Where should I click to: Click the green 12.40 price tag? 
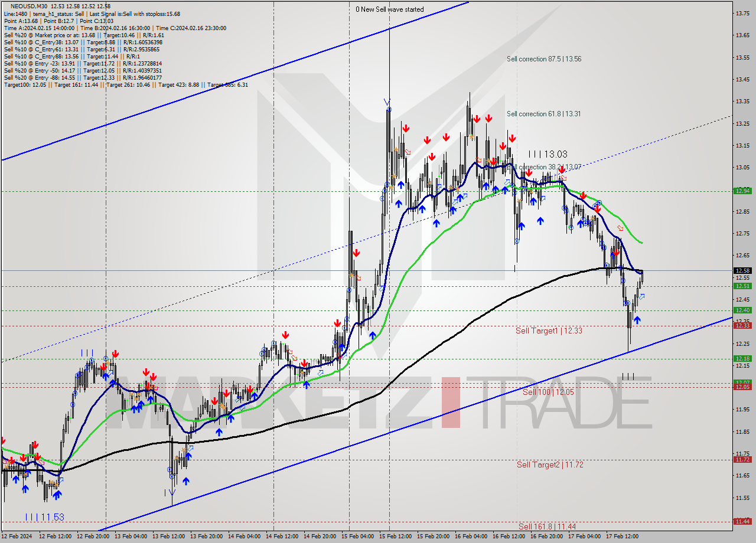[x=742, y=310]
